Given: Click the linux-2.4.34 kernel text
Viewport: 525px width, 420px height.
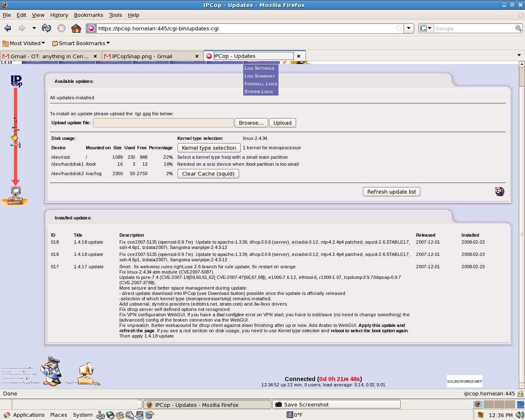Looking at the screenshot, I should [255, 138].
